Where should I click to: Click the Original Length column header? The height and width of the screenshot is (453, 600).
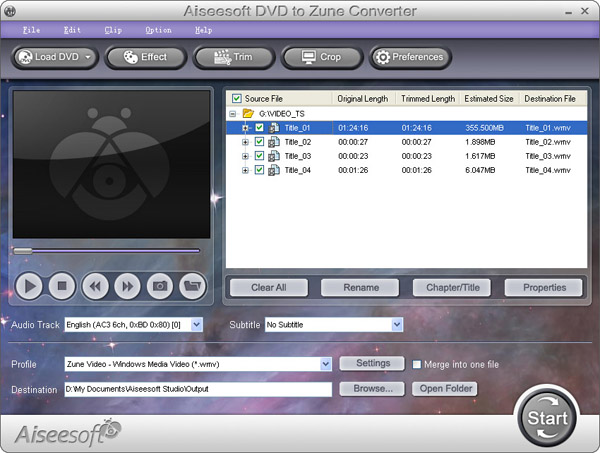[363, 99]
